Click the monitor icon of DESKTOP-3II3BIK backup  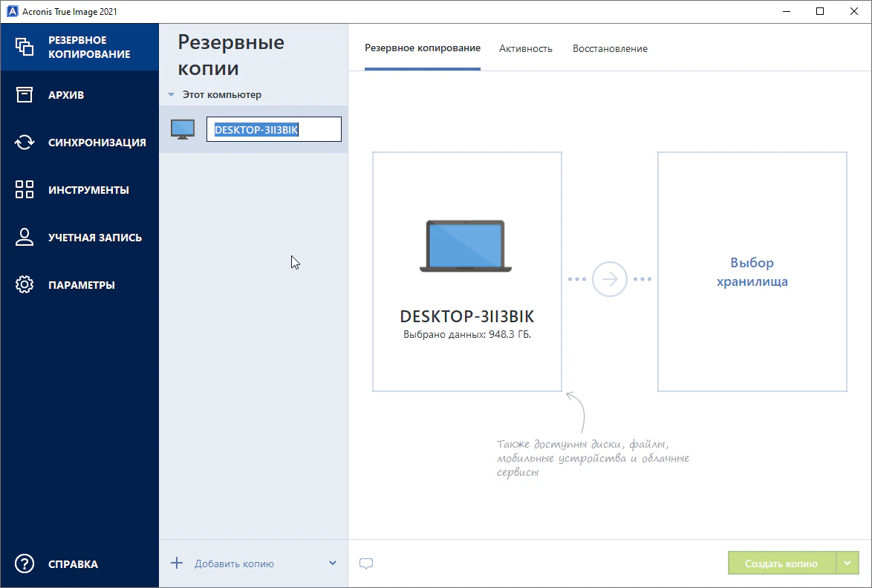182,129
